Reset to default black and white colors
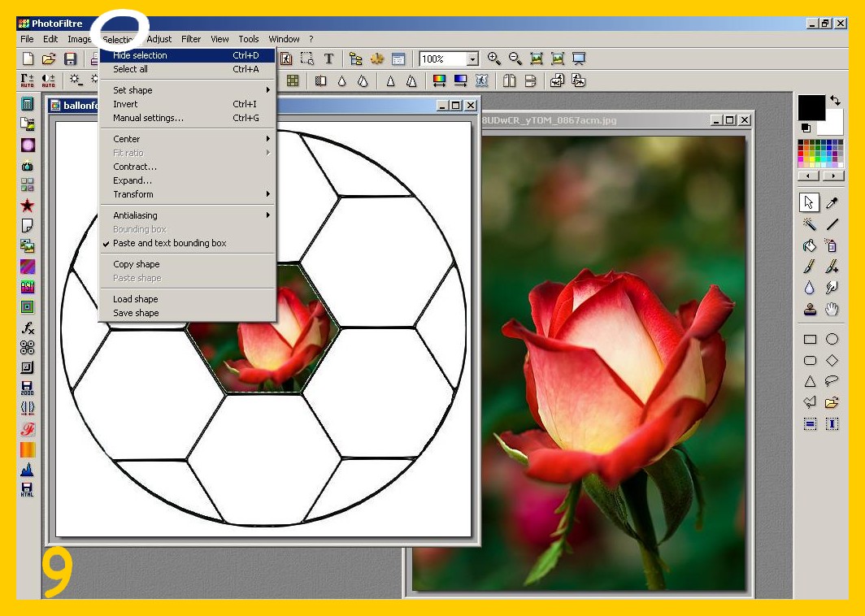 806,128
